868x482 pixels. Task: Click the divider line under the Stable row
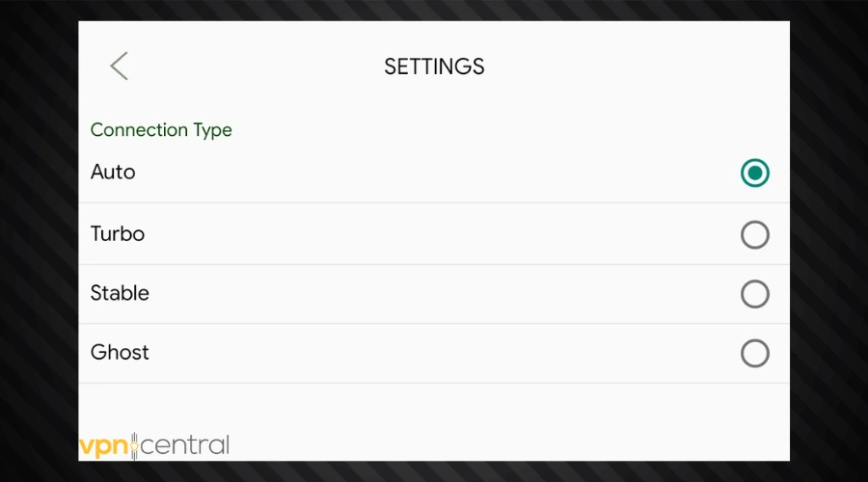(434, 323)
